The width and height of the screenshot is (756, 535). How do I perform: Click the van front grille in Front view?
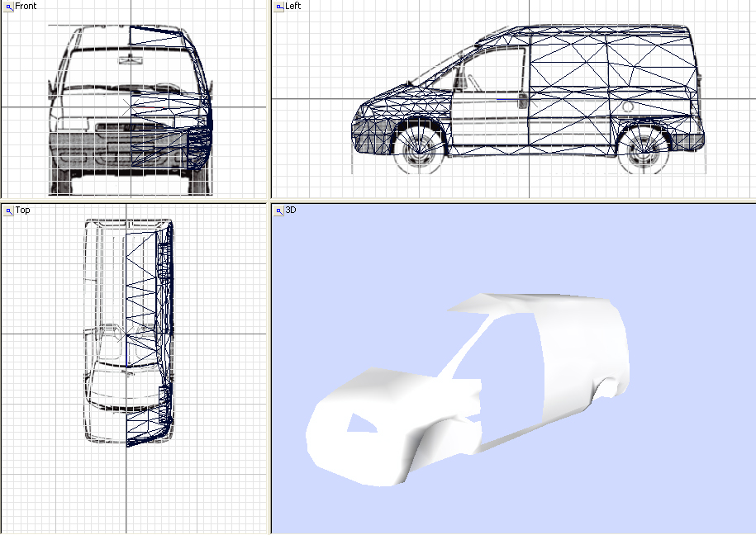coord(131,127)
